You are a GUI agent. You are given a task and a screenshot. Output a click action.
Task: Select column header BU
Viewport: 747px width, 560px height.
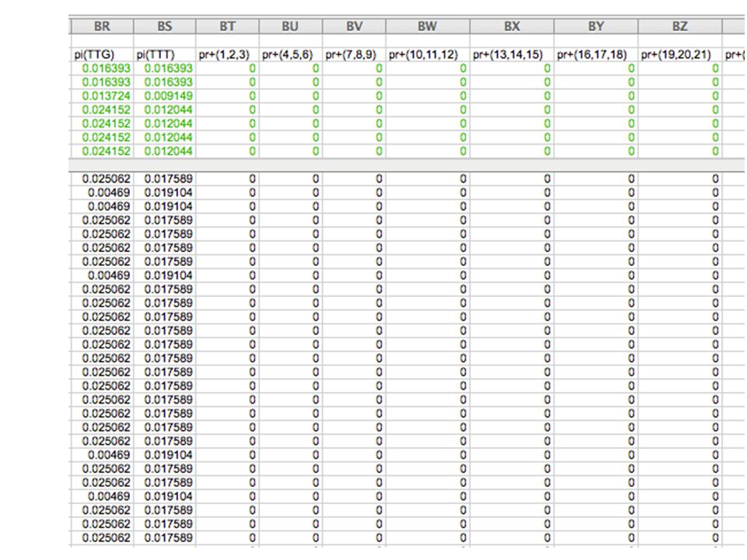click(x=290, y=26)
